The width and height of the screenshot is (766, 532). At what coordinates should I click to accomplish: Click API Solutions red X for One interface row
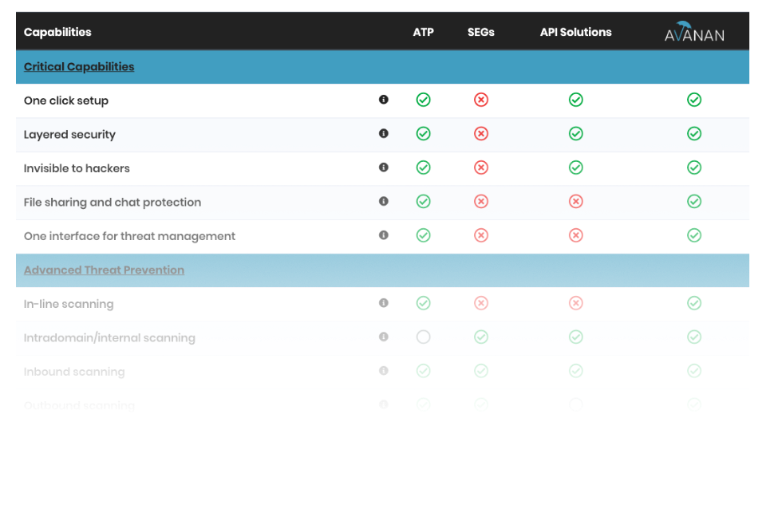pos(576,235)
